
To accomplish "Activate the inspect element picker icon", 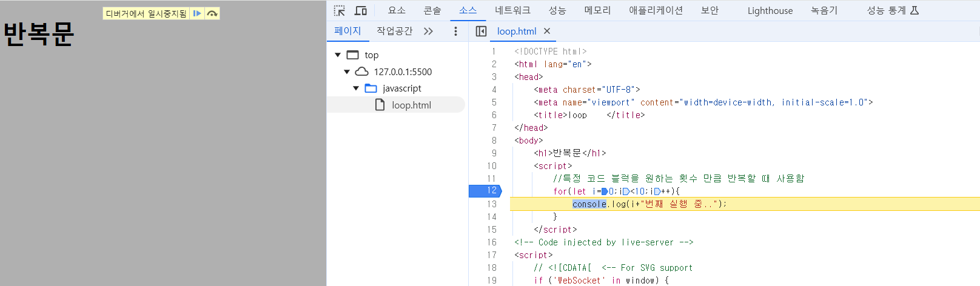I will [340, 11].
